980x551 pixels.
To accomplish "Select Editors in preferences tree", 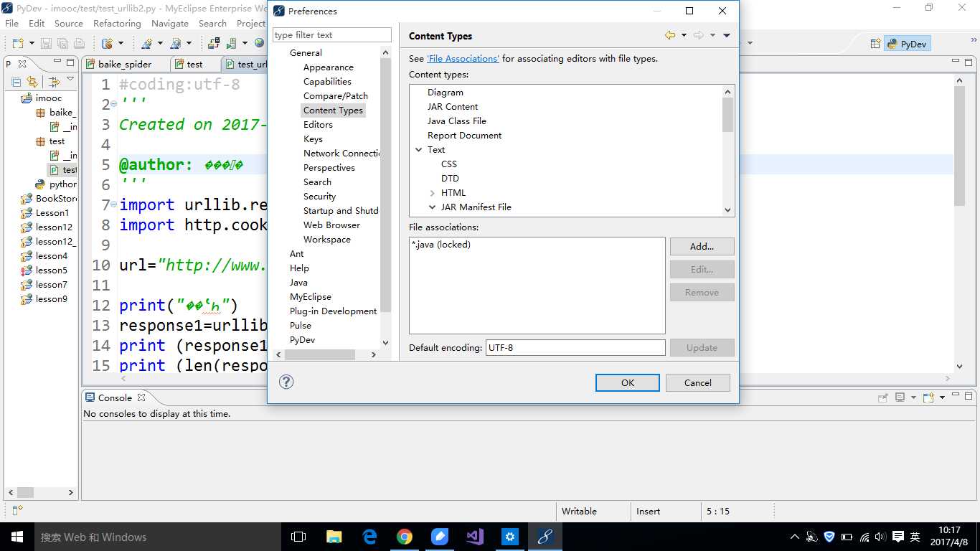I will [x=318, y=125].
